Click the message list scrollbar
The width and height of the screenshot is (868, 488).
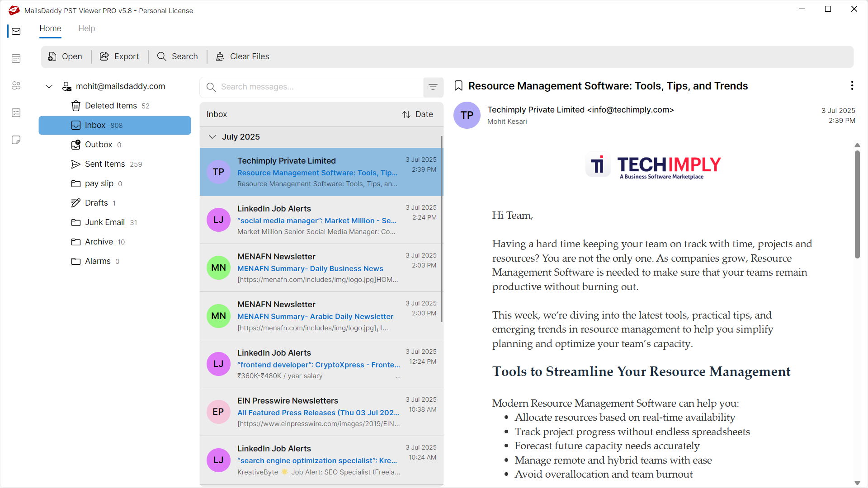[442, 229]
